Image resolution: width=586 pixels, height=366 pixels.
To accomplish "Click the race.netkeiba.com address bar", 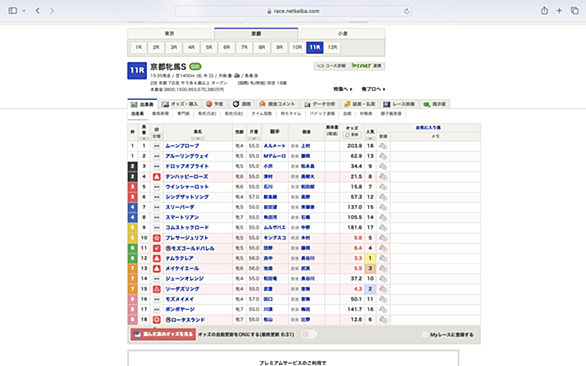I will (x=293, y=11).
